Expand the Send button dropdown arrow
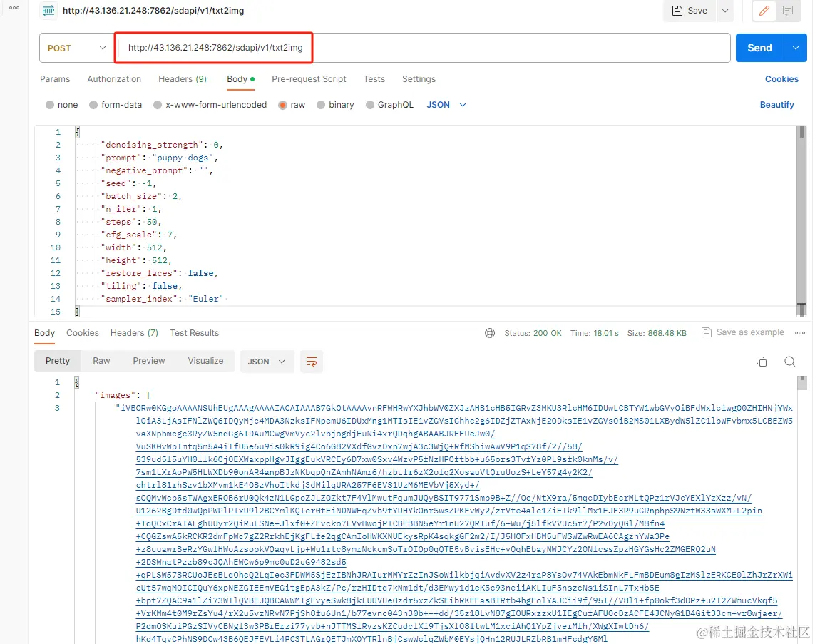The height and width of the screenshot is (644, 815). coord(796,48)
